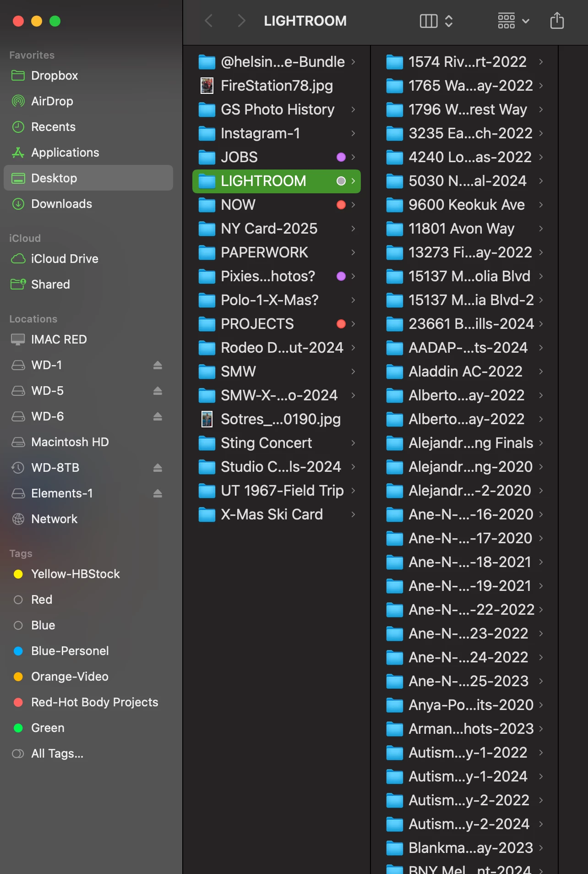Expand the 11801 Avon Way chevron

point(541,229)
